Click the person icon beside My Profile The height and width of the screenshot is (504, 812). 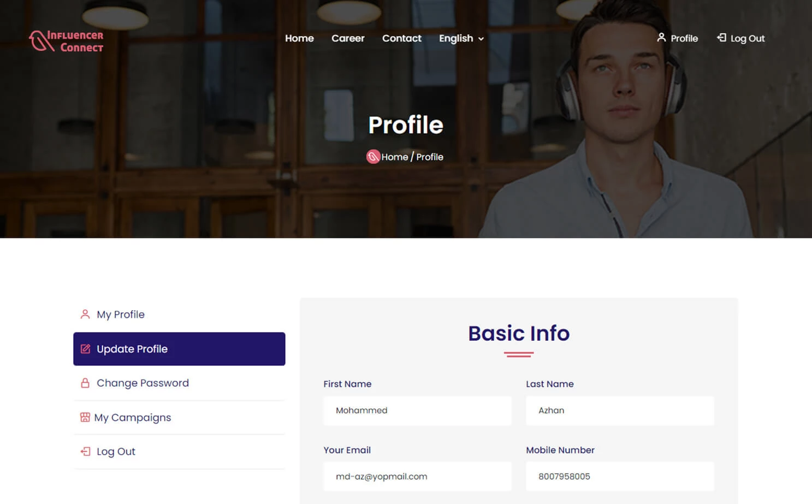(x=85, y=314)
